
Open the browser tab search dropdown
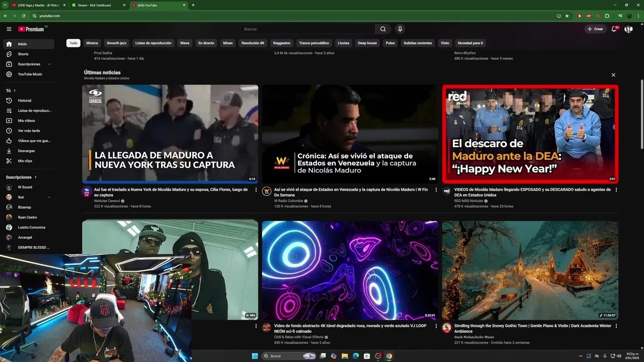point(5,5)
